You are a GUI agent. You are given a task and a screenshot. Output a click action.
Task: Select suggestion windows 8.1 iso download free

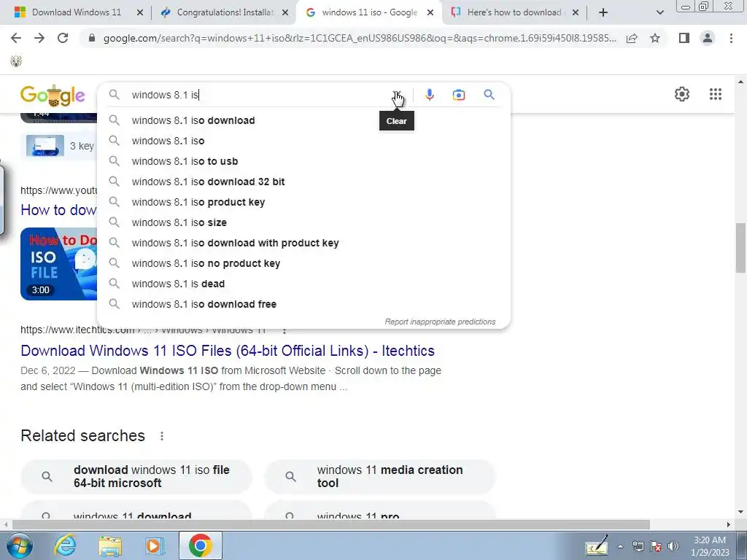pyautogui.click(x=303, y=305)
